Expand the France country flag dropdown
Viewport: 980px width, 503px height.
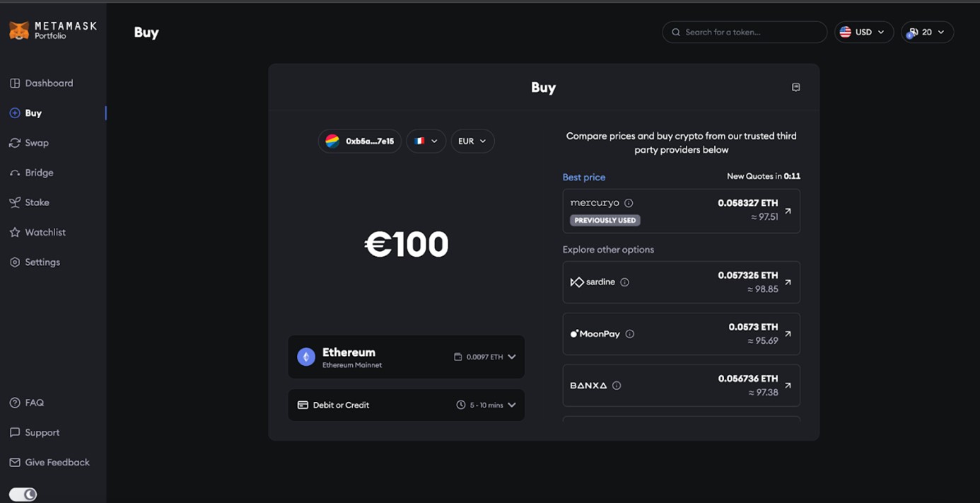pos(426,141)
